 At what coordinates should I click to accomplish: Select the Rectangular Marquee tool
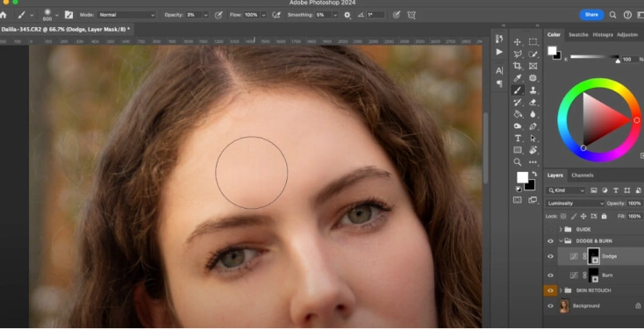533,42
